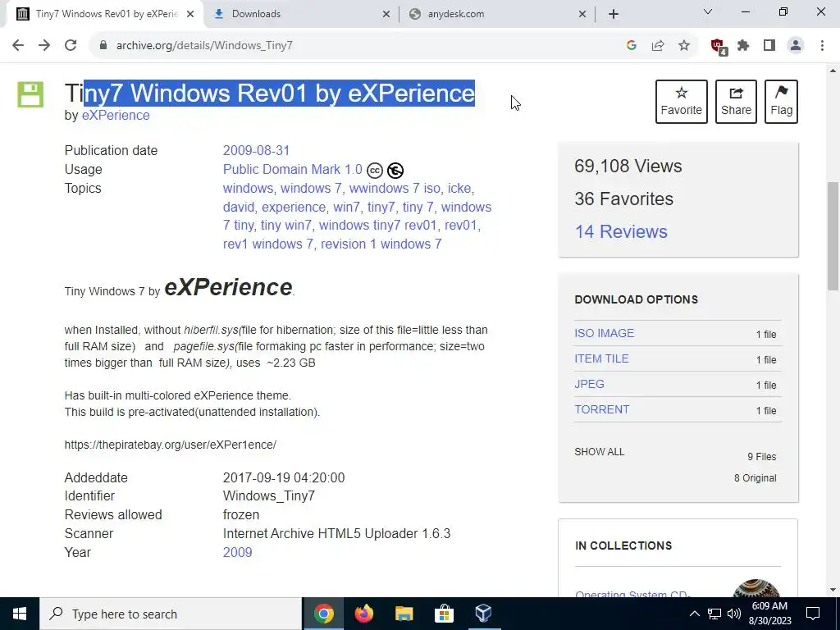Close the Downloads tab
The height and width of the screenshot is (630, 840).
pos(386,15)
